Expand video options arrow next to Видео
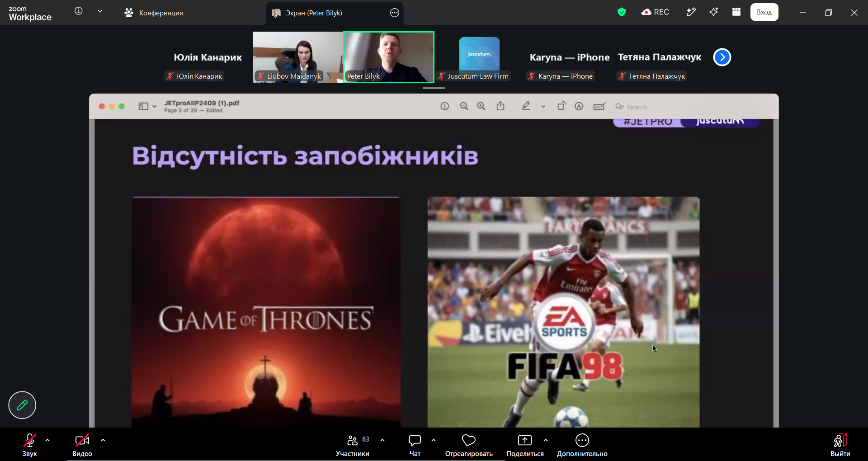 pos(103,440)
